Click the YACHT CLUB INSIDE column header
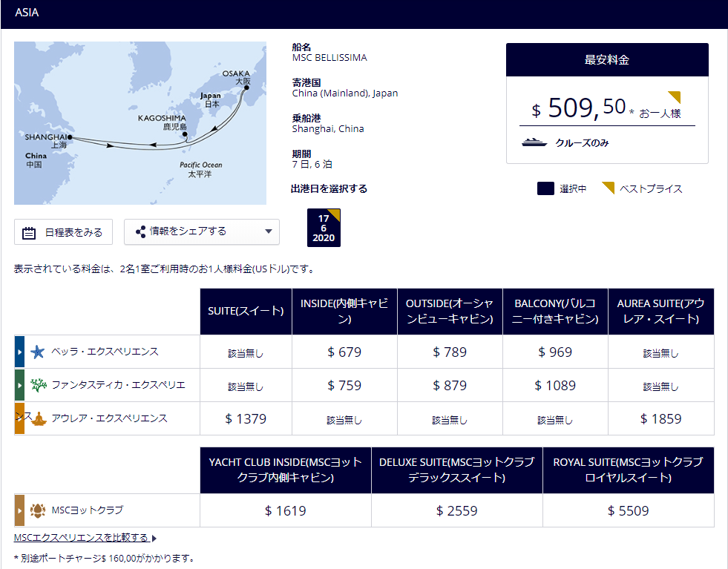 [286, 470]
